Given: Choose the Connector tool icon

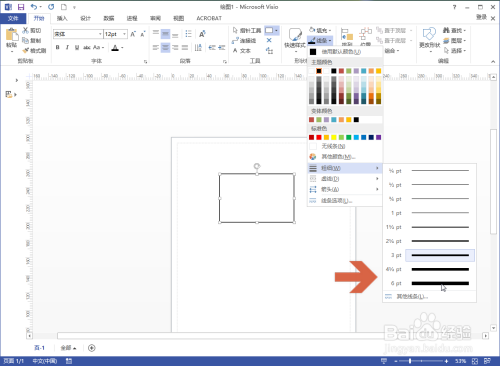Looking at the screenshot, I should pyautogui.click(x=235, y=41).
